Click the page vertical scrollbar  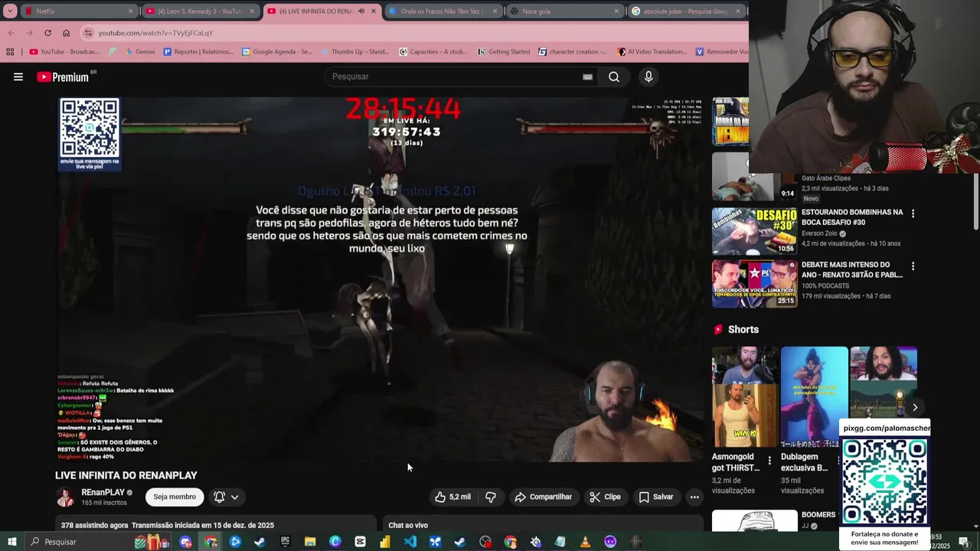point(975,201)
